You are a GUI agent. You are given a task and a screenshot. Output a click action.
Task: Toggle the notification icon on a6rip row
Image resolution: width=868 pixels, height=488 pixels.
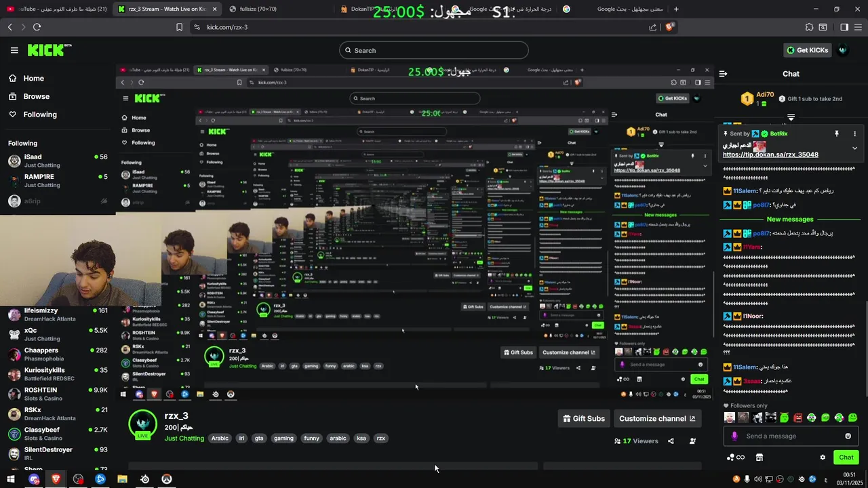coord(104,201)
